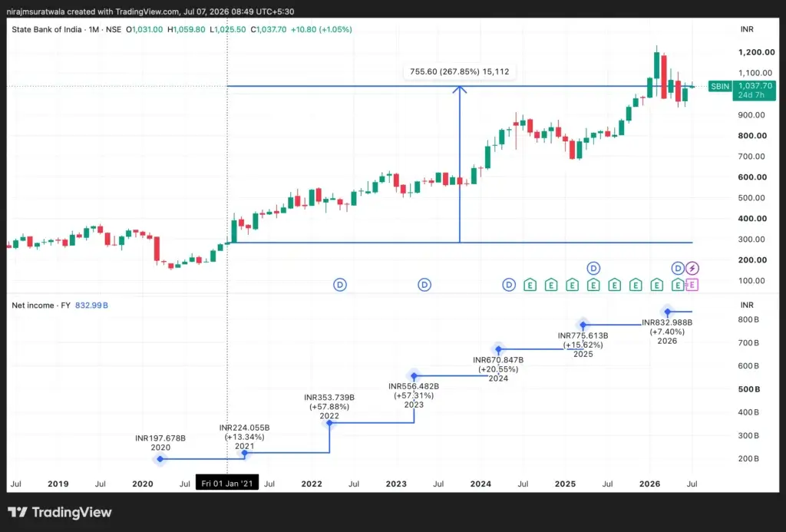Image resolution: width=786 pixels, height=532 pixels.
Task: Open the dividend D marker above 2025 earnings
Action: (x=593, y=268)
